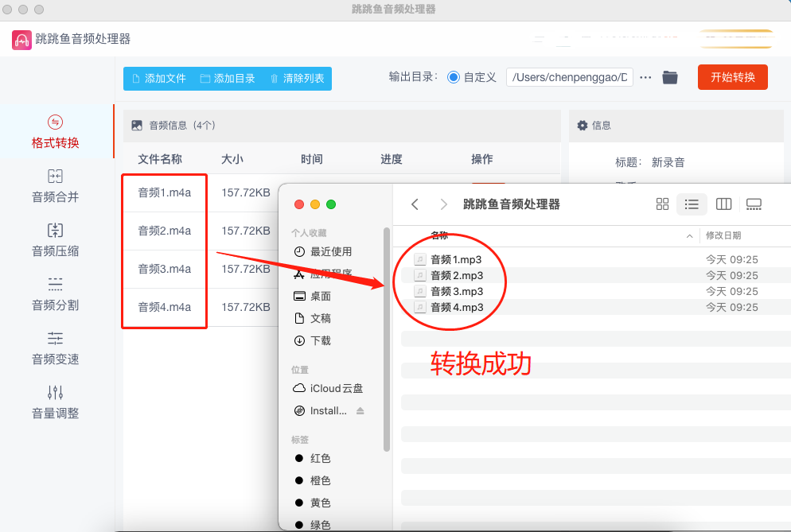This screenshot has height=532, width=791.
Task: Open the three-dot browse menu for output
Action: 645,77
